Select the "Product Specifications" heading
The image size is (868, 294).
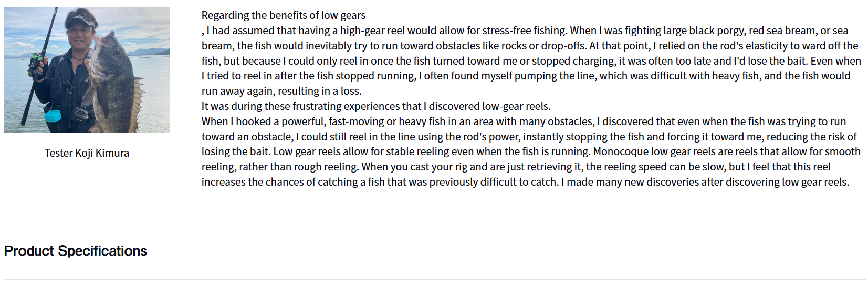75,251
